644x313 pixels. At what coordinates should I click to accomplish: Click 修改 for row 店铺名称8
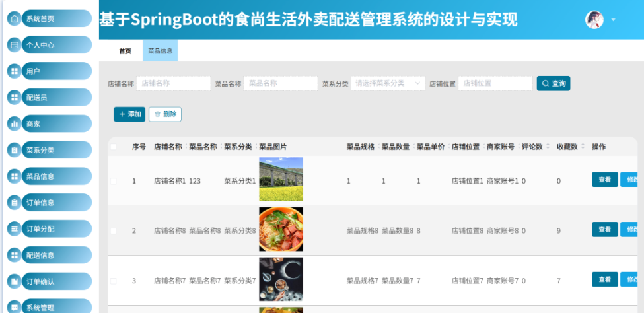629,230
